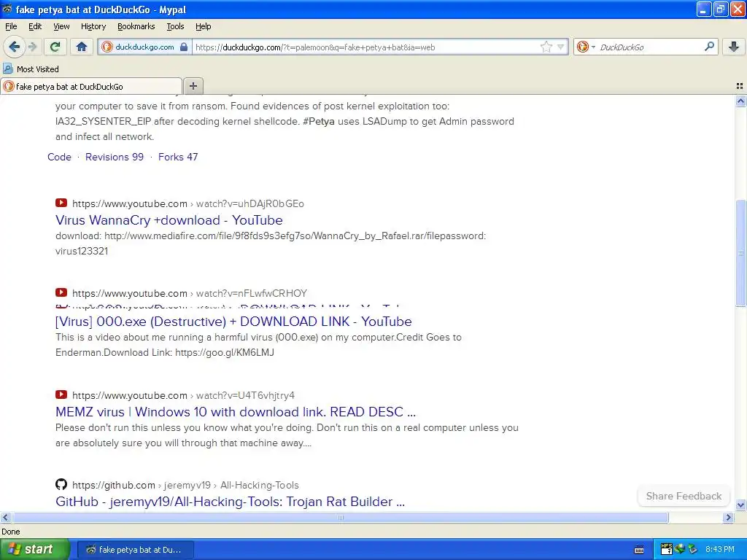747x560 pixels.
Task: Click snippet text 'virus123321'
Action: pos(82,251)
